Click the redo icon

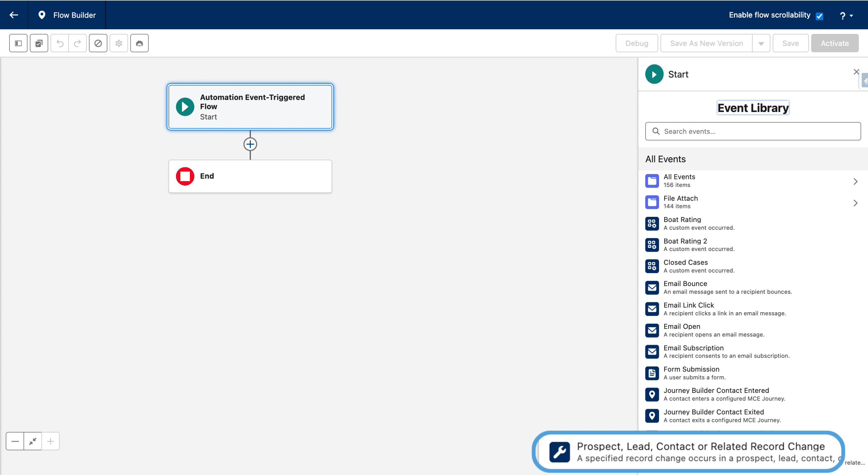pyautogui.click(x=78, y=43)
